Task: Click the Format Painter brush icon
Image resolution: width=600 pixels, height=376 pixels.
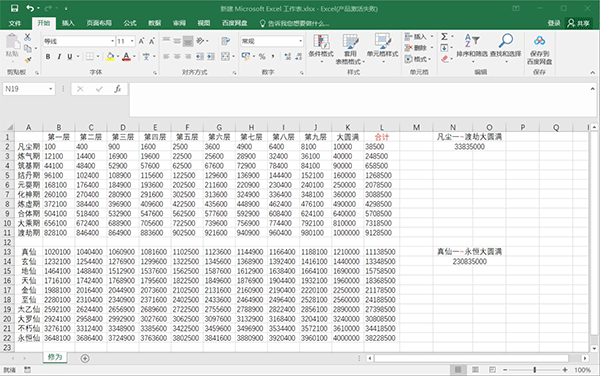Action: click(28, 60)
